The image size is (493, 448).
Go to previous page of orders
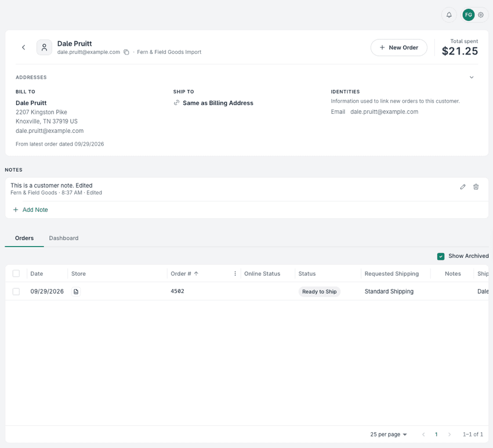[x=423, y=435]
